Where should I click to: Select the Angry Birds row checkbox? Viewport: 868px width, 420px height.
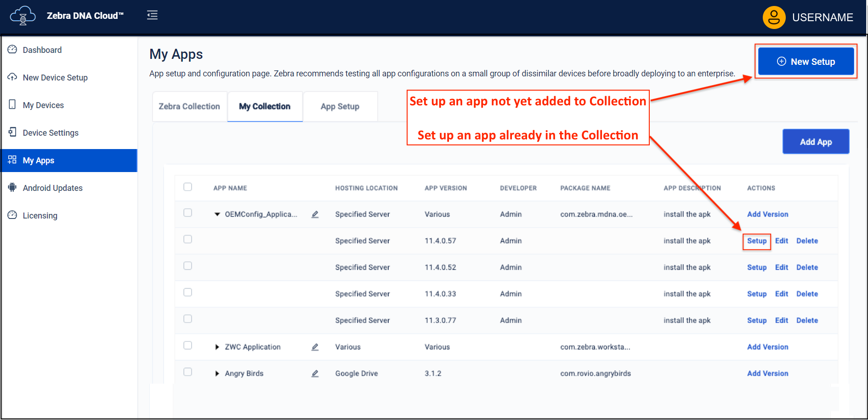tap(187, 372)
